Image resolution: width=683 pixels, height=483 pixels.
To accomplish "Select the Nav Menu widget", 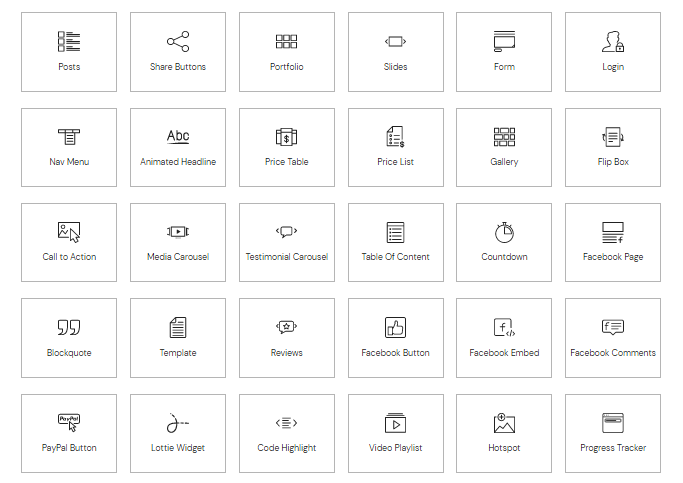I will (x=69, y=147).
